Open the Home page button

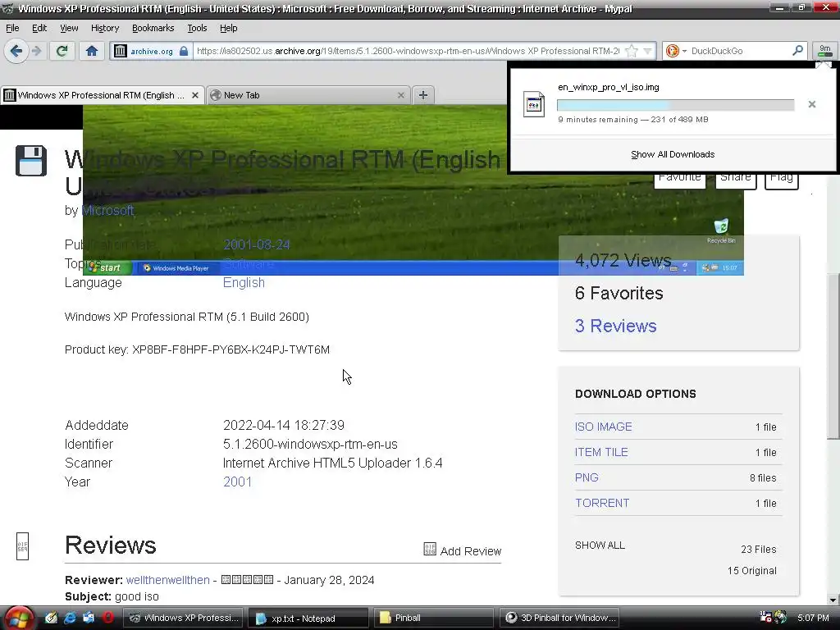[x=92, y=51]
